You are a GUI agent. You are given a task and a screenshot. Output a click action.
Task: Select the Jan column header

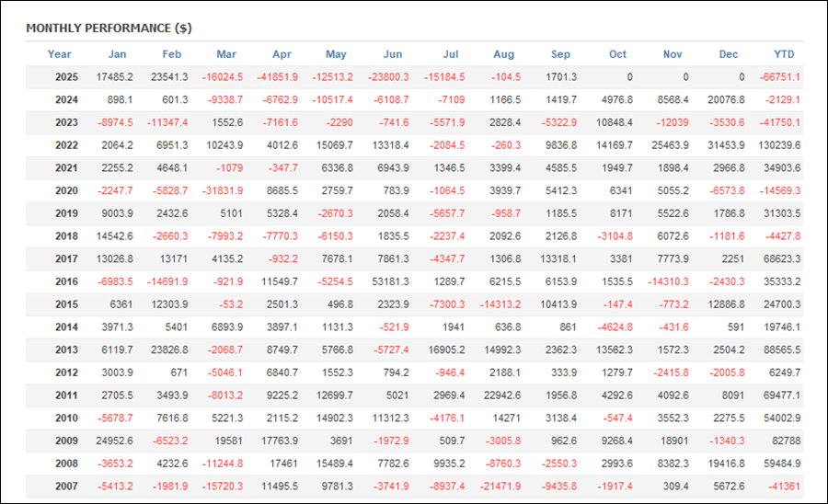coord(117,54)
